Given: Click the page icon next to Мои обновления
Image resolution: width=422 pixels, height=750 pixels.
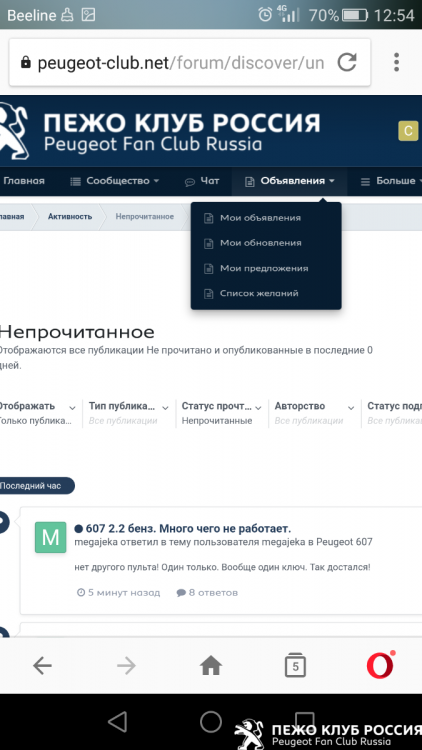Looking at the screenshot, I should tap(208, 243).
